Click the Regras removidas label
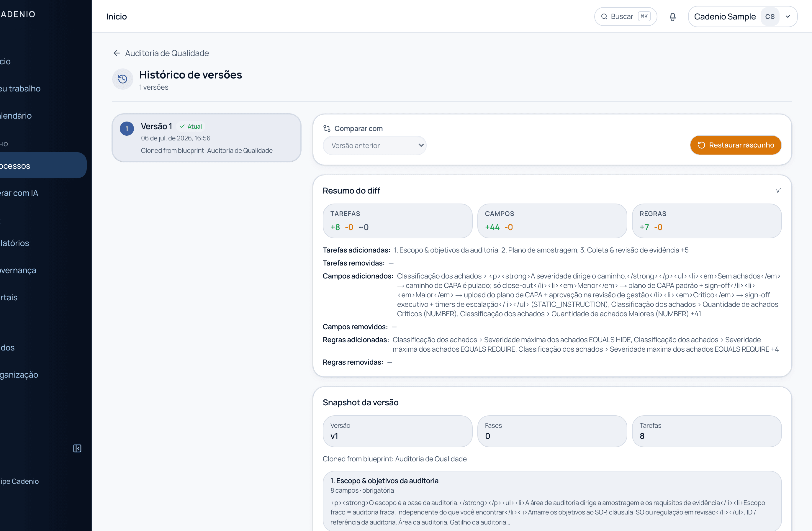Image resolution: width=812 pixels, height=531 pixels. point(353,363)
